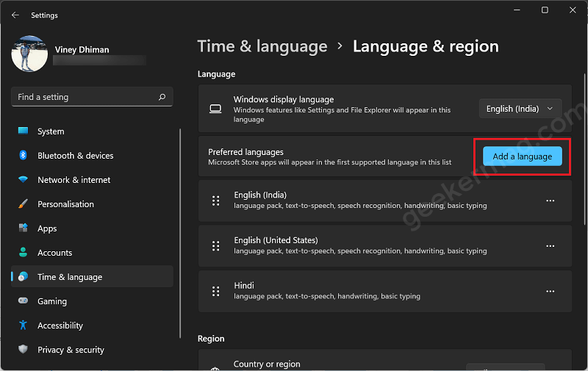This screenshot has height=371, width=588.
Task: Open more options for English (United States)
Action: [550, 246]
